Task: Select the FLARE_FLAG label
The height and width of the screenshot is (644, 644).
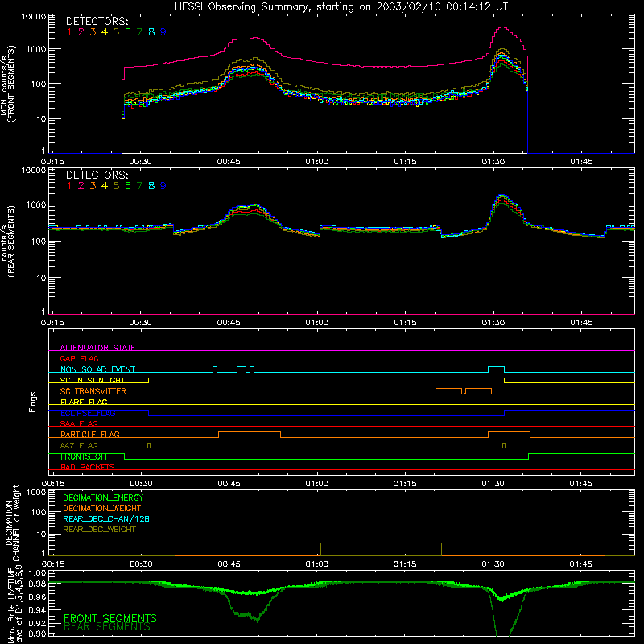Action: [84, 402]
